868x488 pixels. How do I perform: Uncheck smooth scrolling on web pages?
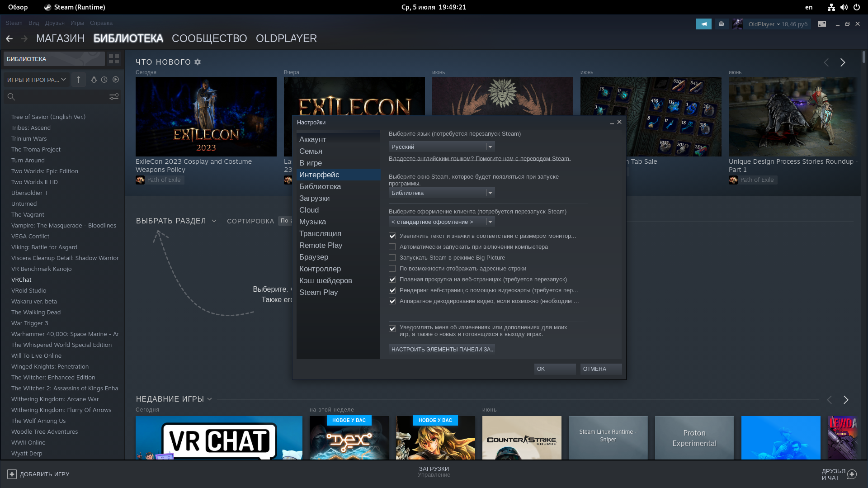[x=392, y=280]
